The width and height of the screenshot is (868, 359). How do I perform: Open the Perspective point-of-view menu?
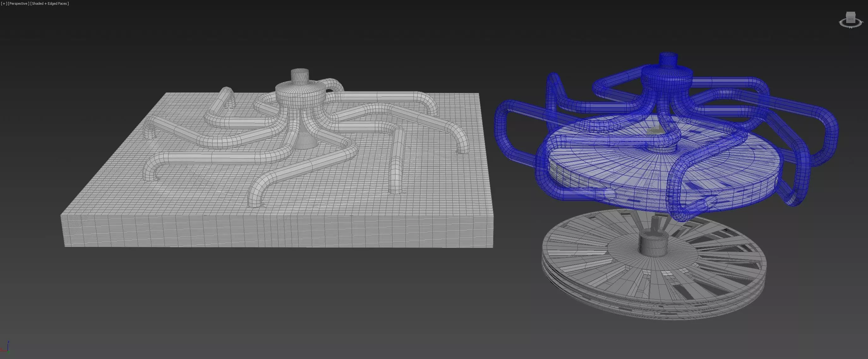(18, 3)
